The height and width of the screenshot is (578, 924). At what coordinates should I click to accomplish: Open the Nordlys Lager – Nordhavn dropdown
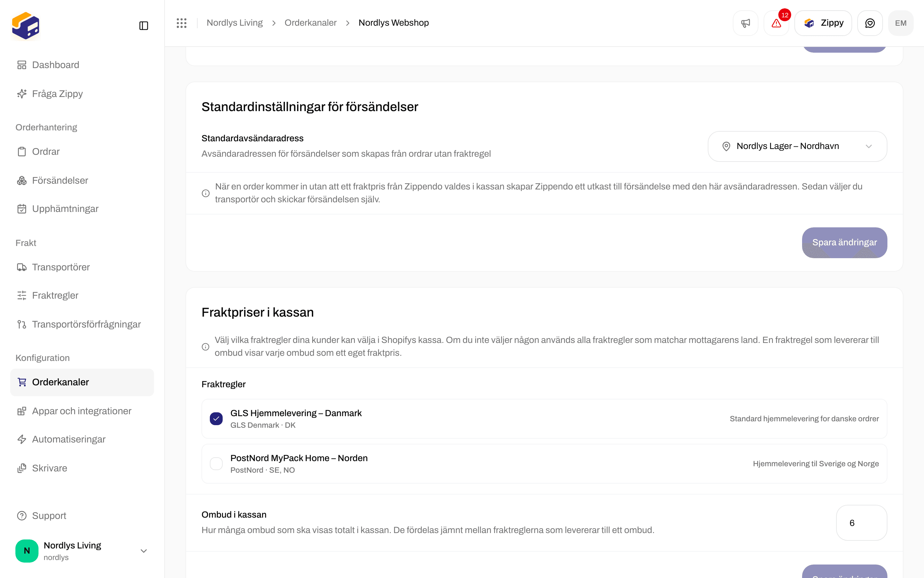797,146
